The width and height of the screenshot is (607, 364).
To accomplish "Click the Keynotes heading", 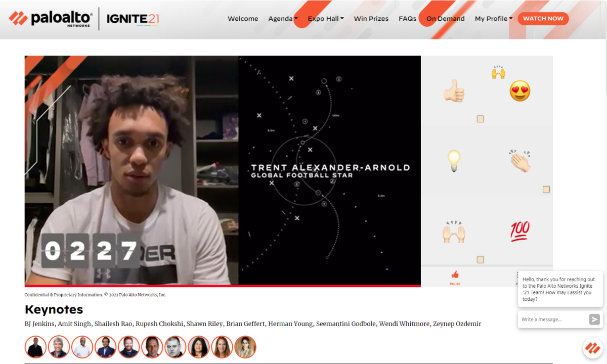I will coord(54,309).
